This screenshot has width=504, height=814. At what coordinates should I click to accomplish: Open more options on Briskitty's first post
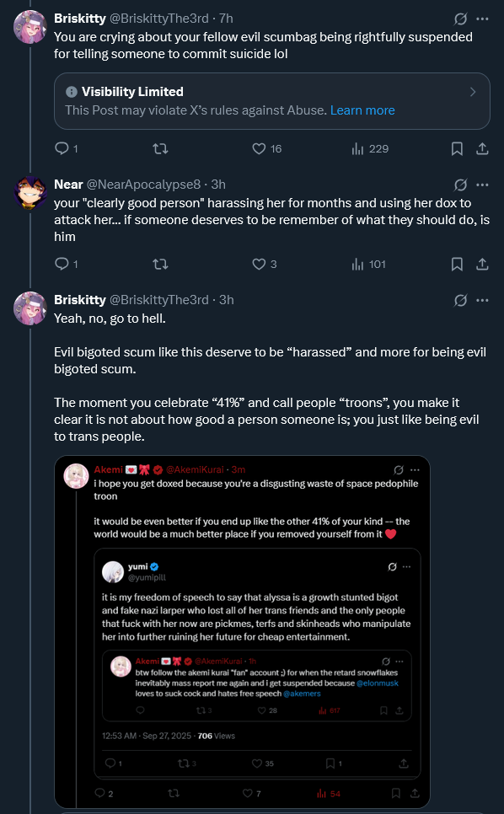[x=482, y=19]
